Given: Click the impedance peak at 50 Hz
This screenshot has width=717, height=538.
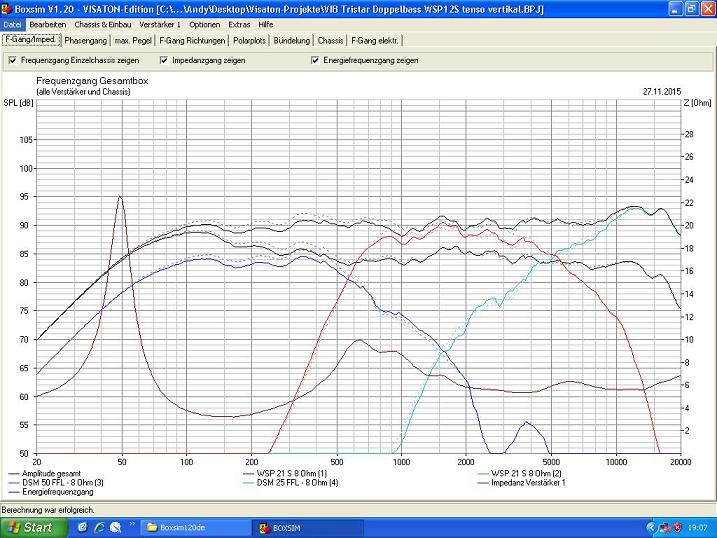Looking at the screenshot, I should (120, 197).
